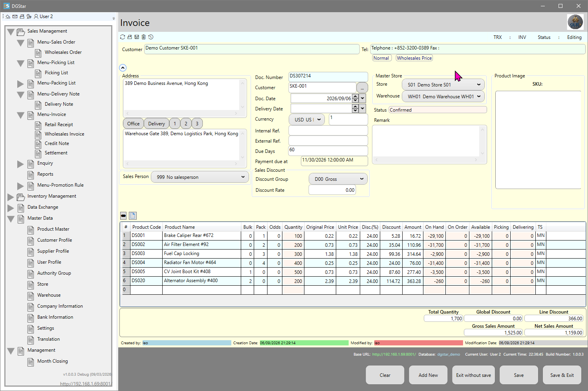The height and width of the screenshot is (391, 588).
Task: Click the dotted page icon above product grid
Action: (133, 216)
